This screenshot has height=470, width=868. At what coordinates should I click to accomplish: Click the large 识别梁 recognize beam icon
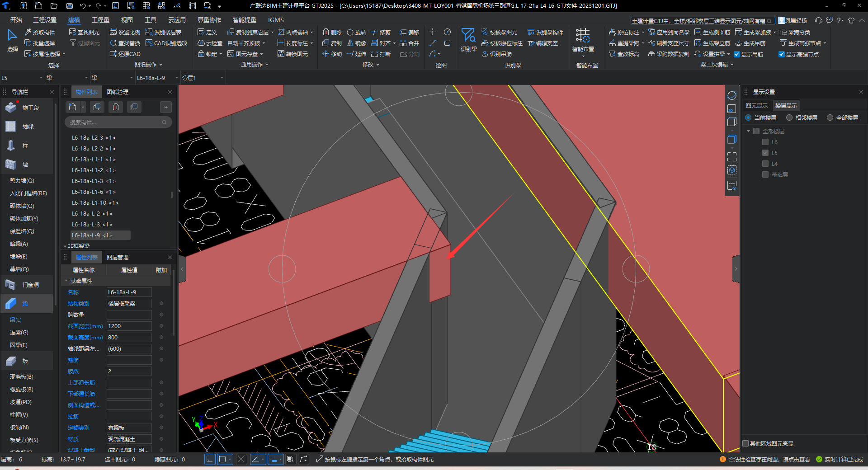point(468,40)
